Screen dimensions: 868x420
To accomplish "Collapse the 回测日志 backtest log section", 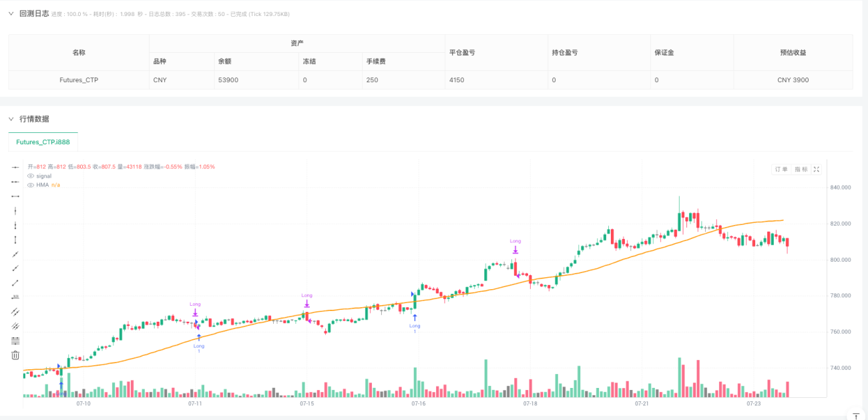I will click(12, 13).
